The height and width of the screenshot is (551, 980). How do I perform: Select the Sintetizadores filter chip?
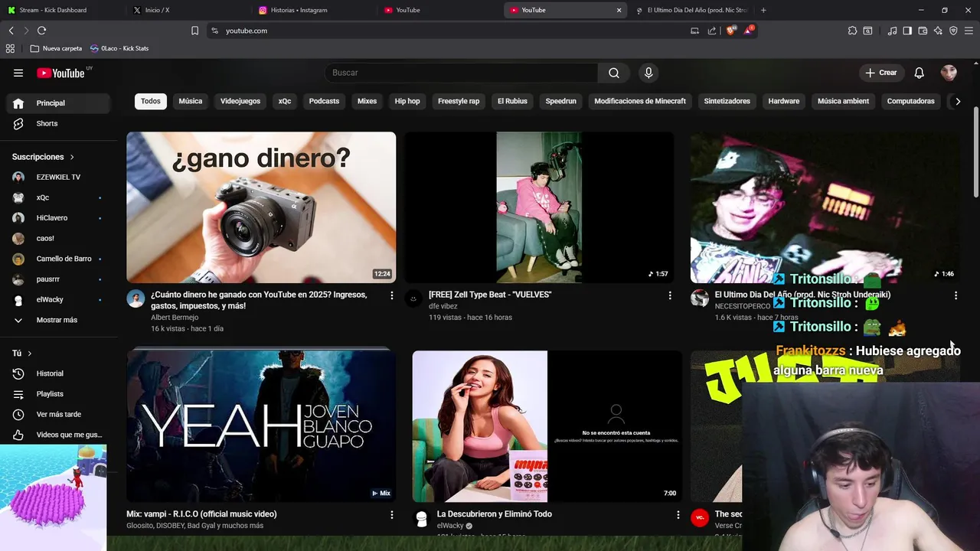click(727, 101)
